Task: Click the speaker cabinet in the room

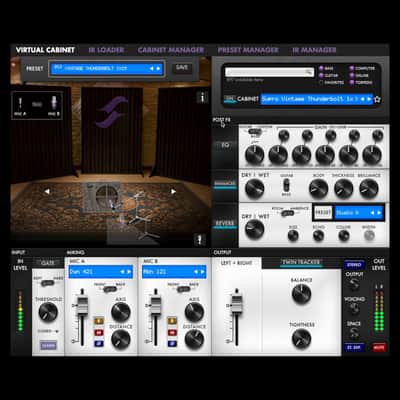Action: [x=101, y=196]
